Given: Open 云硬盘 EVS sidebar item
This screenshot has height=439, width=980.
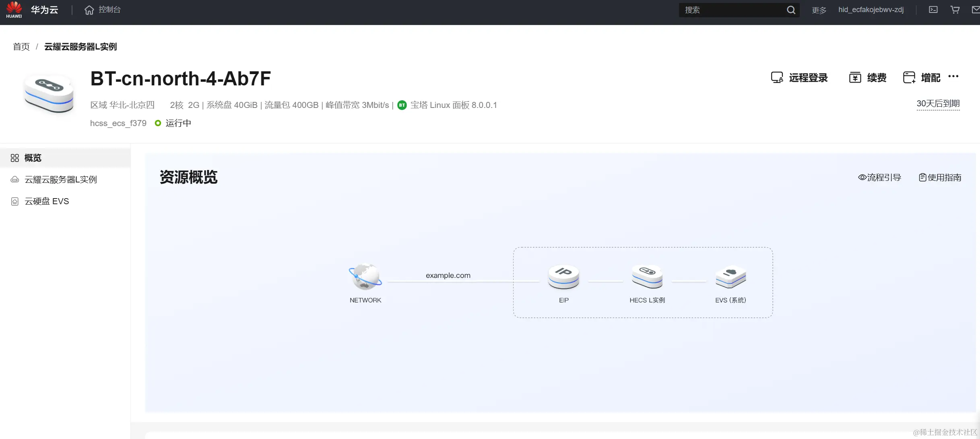Looking at the screenshot, I should 47,201.
